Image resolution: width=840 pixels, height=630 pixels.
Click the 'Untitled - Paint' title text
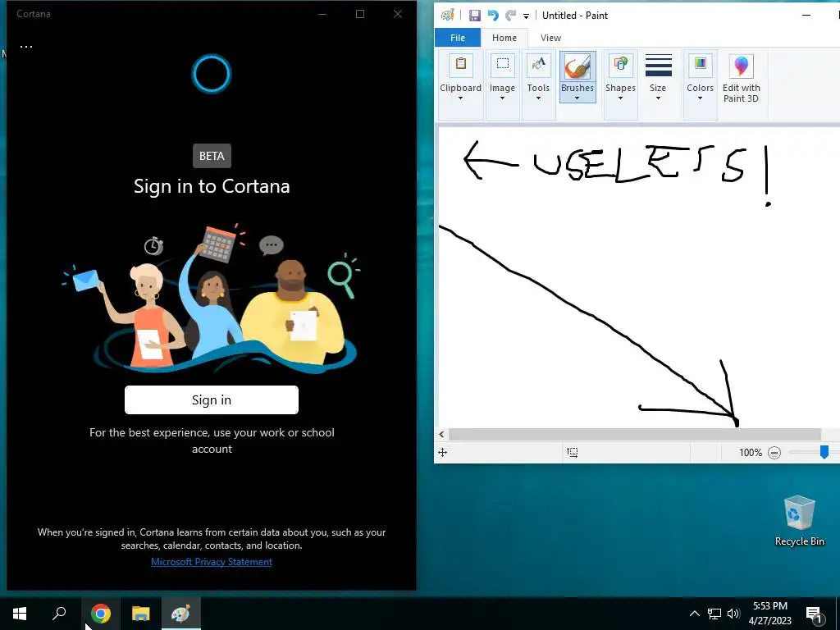[x=575, y=16]
